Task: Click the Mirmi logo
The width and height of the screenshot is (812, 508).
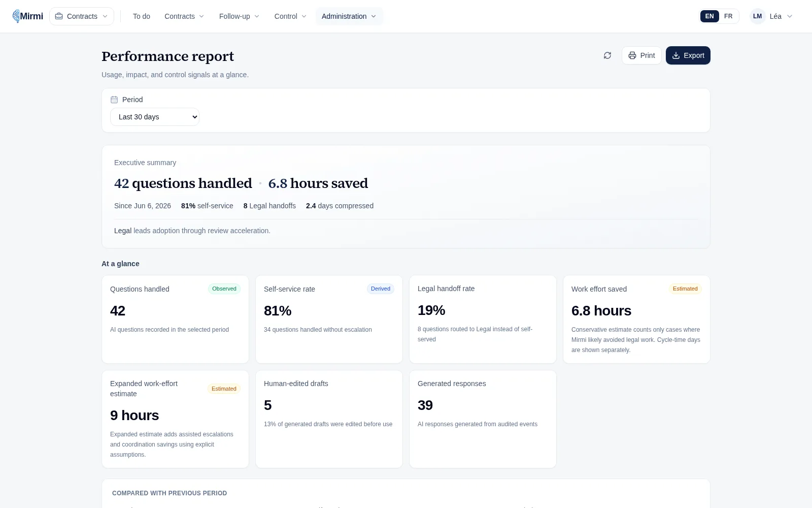Action: [28, 16]
